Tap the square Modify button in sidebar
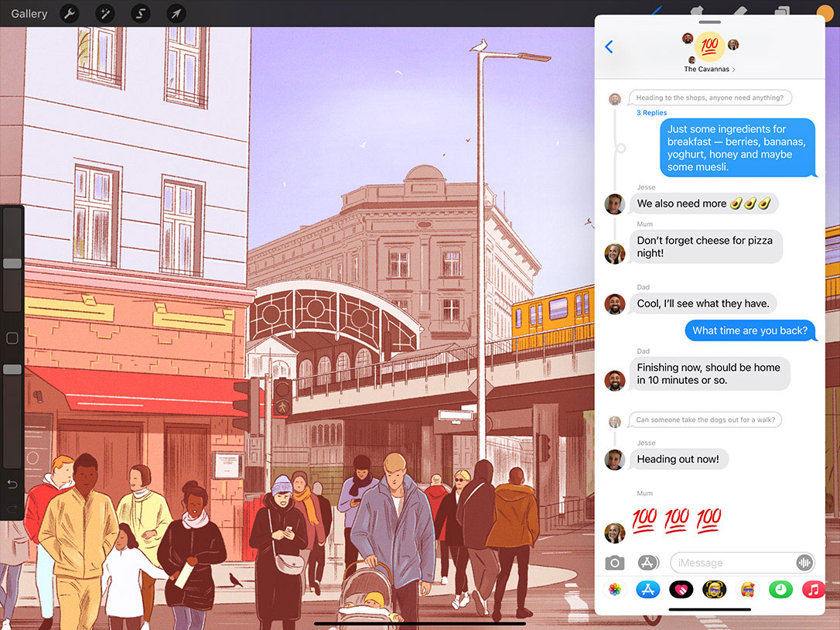The height and width of the screenshot is (630, 840). [x=12, y=337]
